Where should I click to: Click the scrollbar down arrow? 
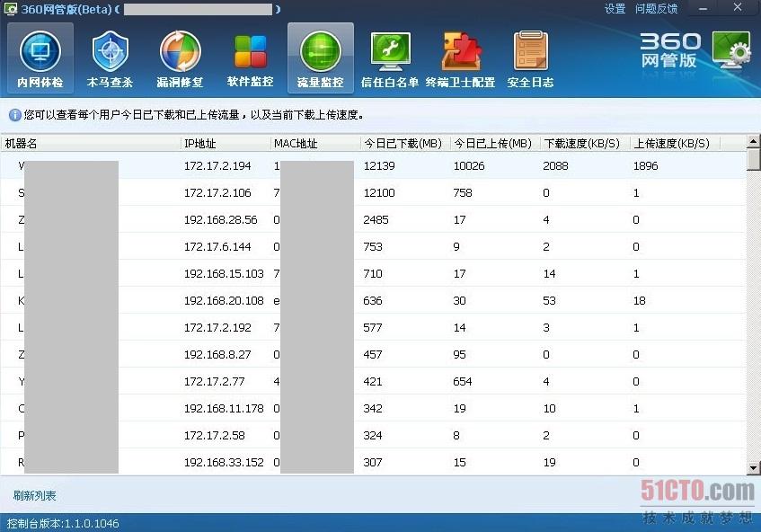tap(753, 468)
